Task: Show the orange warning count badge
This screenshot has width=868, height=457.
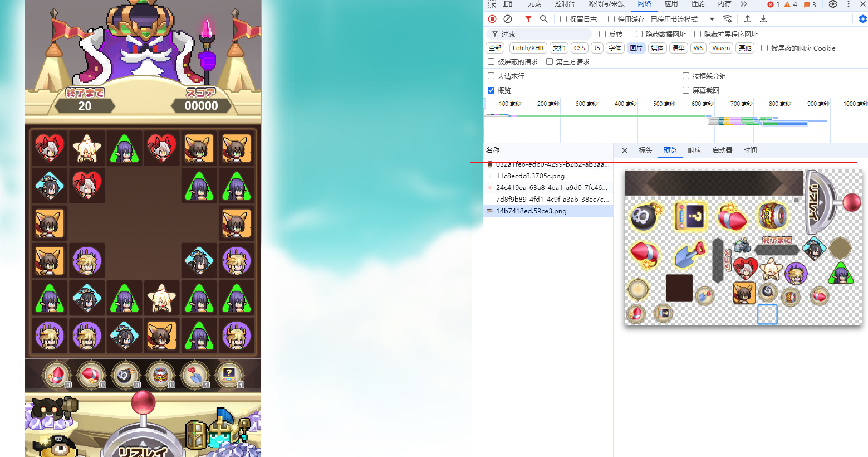Action: [x=791, y=4]
